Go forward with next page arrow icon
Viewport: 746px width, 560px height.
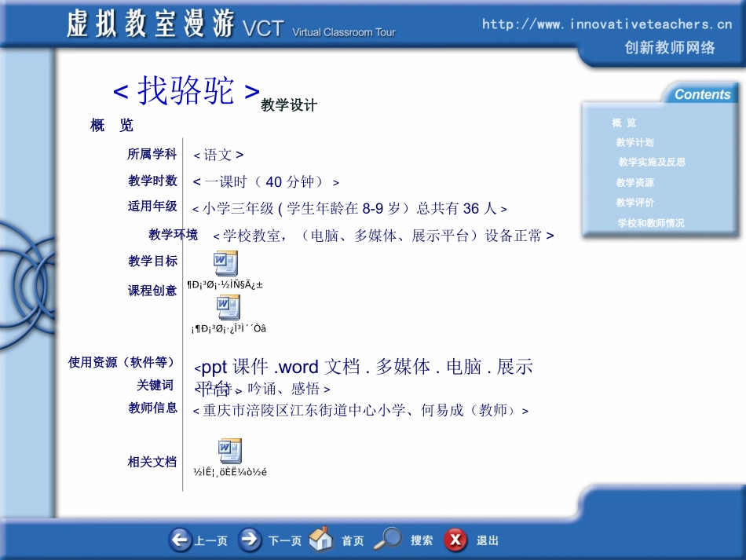pos(249,540)
